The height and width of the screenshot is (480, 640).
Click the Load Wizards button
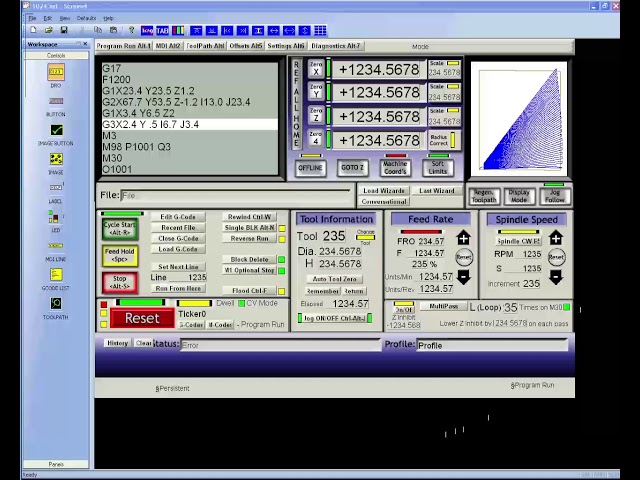(x=384, y=191)
